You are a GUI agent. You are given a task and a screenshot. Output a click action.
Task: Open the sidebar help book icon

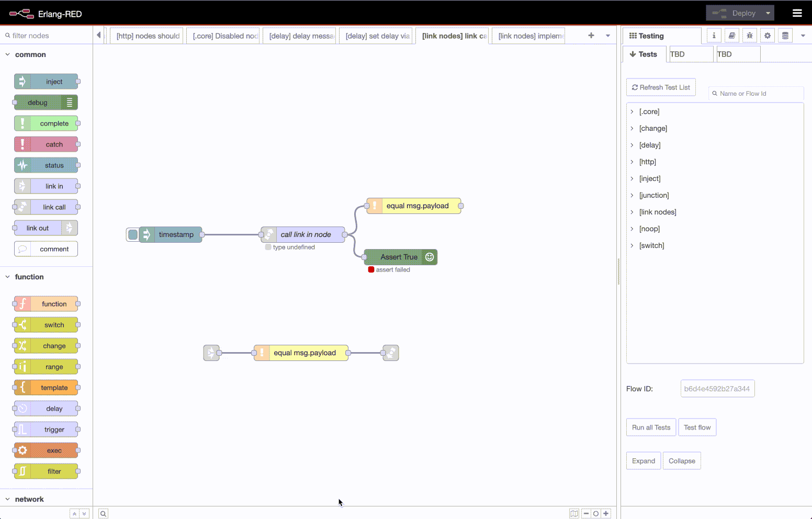click(x=732, y=36)
